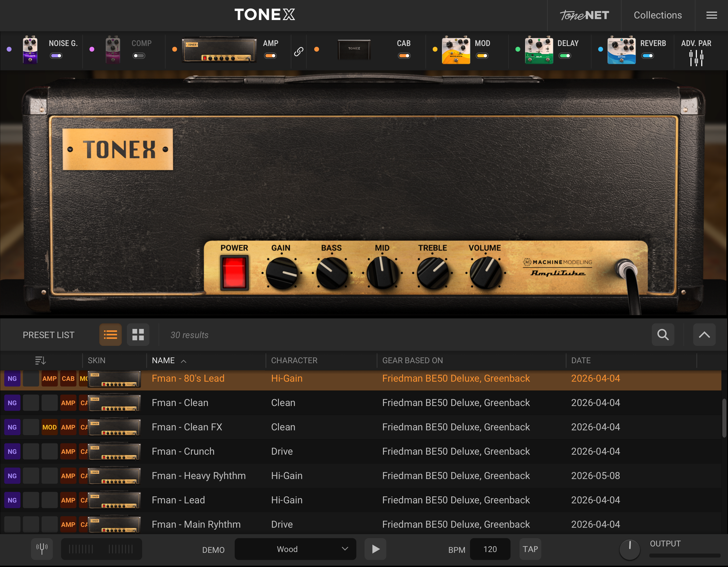This screenshot has height=567, width=728.
Task: Open ADV. PAR advanced parameters sliders
Action: pyautogui.click(x=696, y=58)
